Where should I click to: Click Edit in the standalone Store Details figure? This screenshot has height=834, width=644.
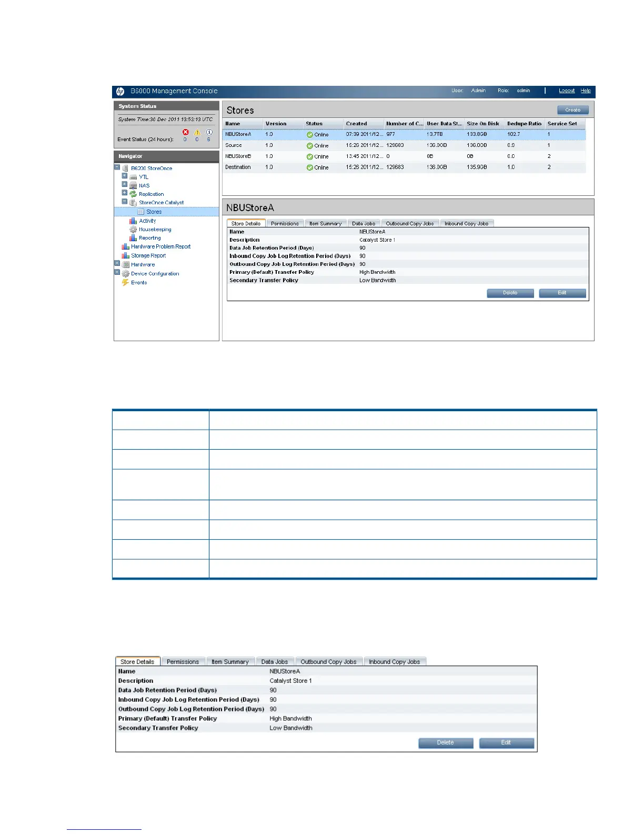[506, 742]
